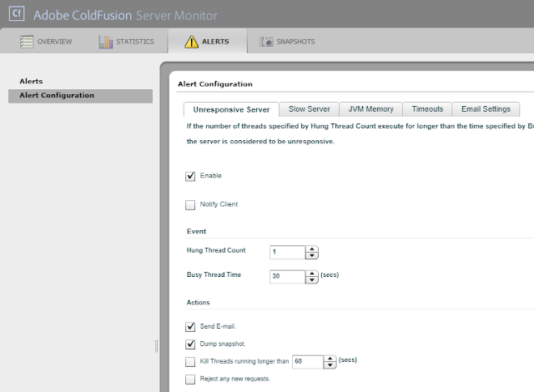The width and height of the screenshot is (534, 392).
Task: Toggle the Send E-mail checkbox
Action: point(190,326)
